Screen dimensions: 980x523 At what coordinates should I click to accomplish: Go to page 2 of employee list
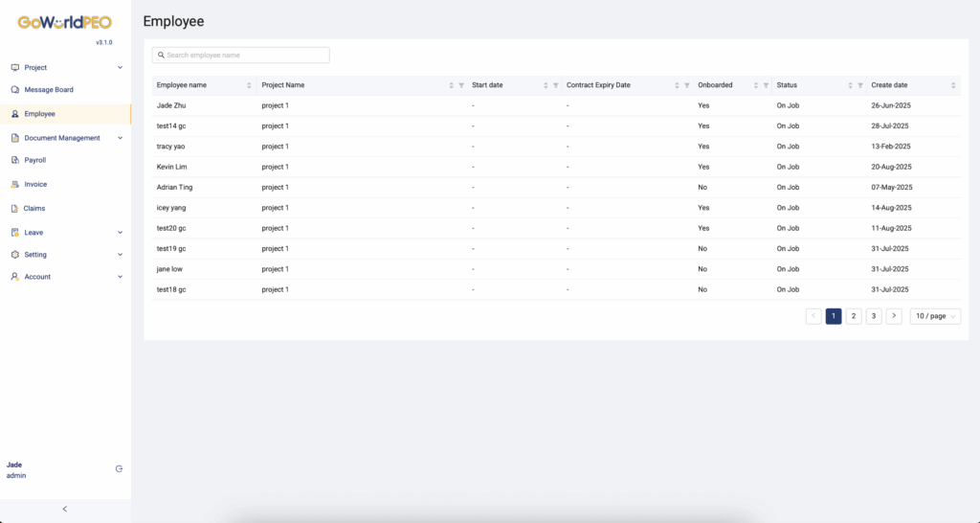pos(854,316)
